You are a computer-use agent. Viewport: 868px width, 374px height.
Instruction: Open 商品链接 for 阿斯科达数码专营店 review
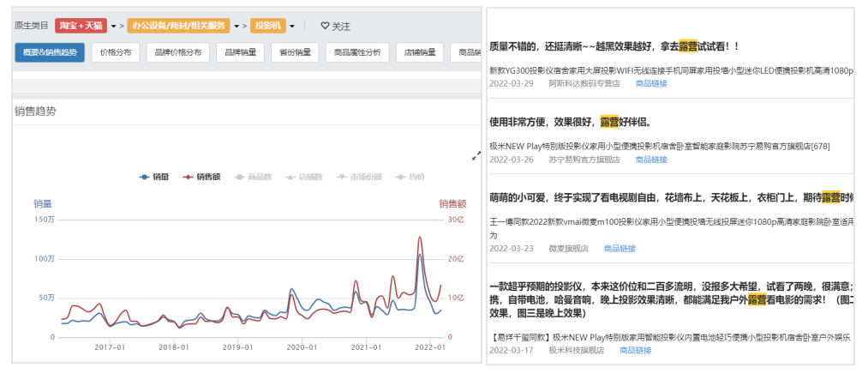[651, 84]
